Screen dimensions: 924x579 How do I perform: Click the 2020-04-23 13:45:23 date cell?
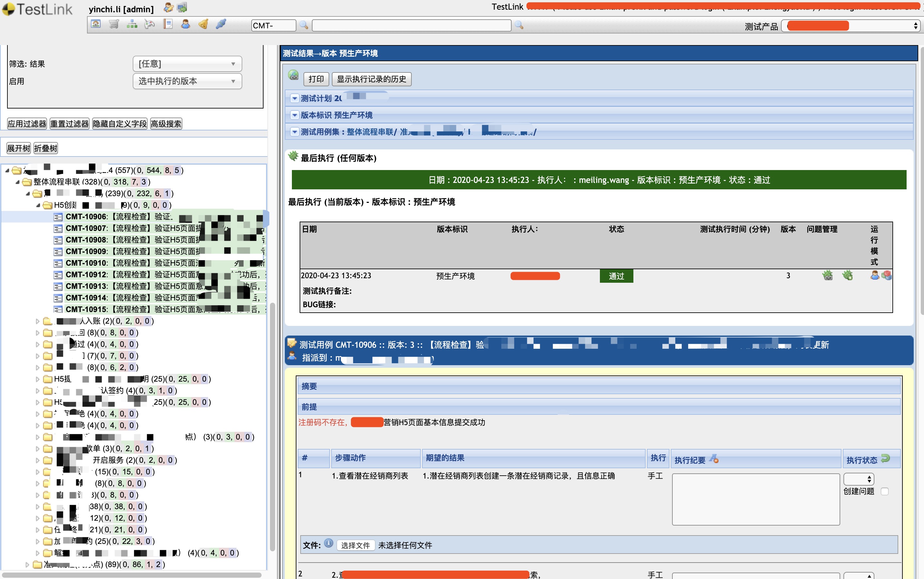point(336,276)
